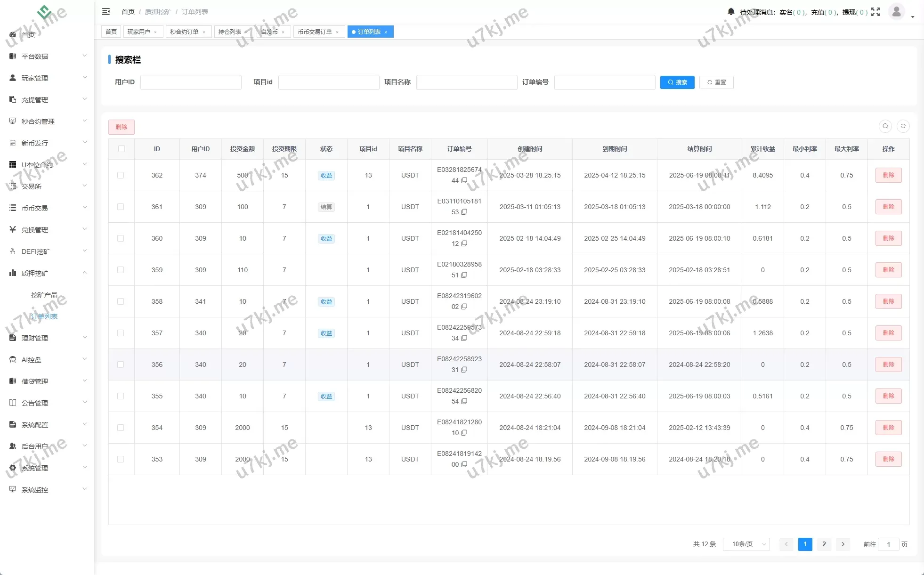The height and width of the screenshot is (575, 924).
Task: Copy order number of row 353
Action: 464,464
